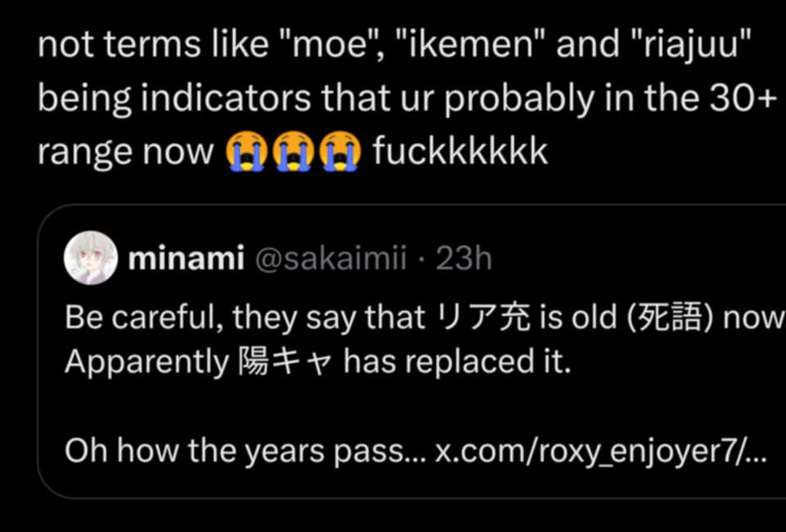
Task: Click the word fuckkkkkk after the emojis
Action: (460, 151)
